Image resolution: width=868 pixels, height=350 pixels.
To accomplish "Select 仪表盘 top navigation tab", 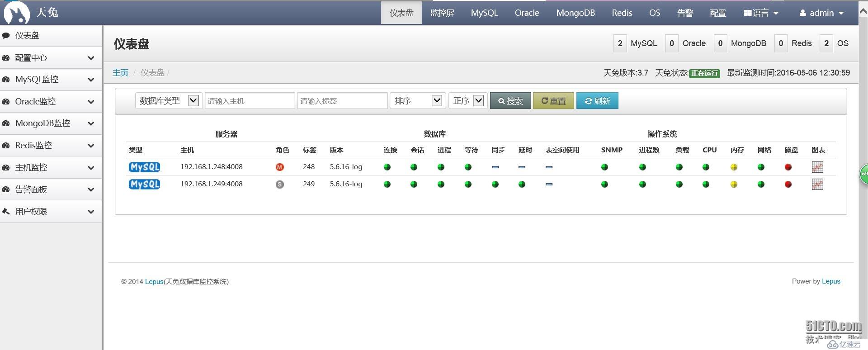I will (x=401, y=13).
